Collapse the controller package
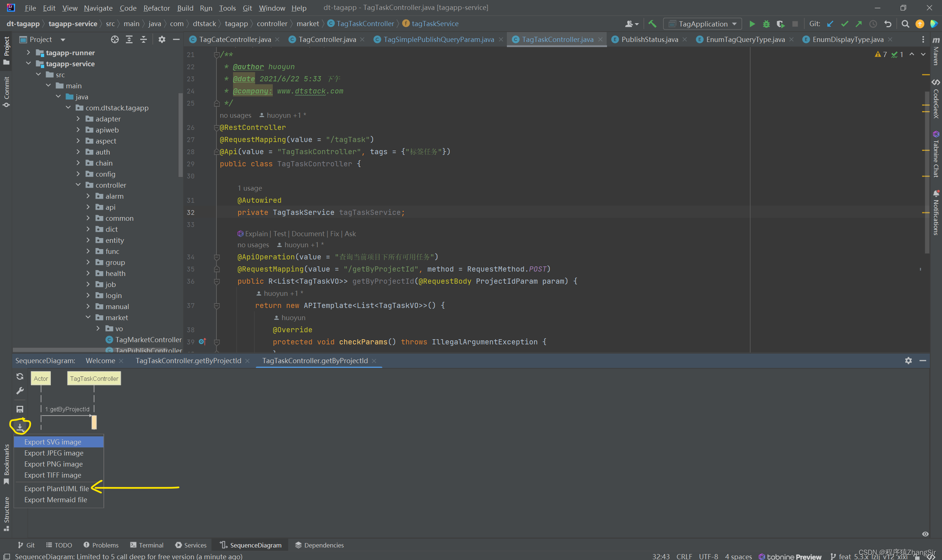This screenshot has height=560, width=942. coord(78,185)
